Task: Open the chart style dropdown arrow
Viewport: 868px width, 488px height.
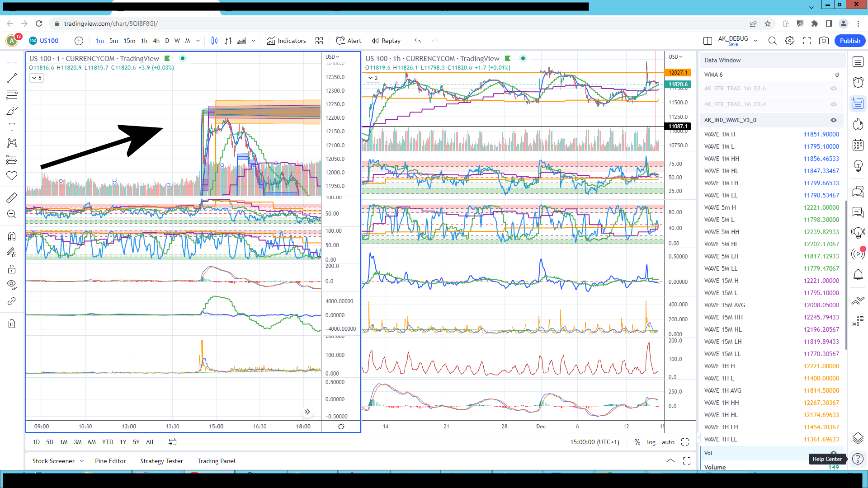Action: coord(254,41)
